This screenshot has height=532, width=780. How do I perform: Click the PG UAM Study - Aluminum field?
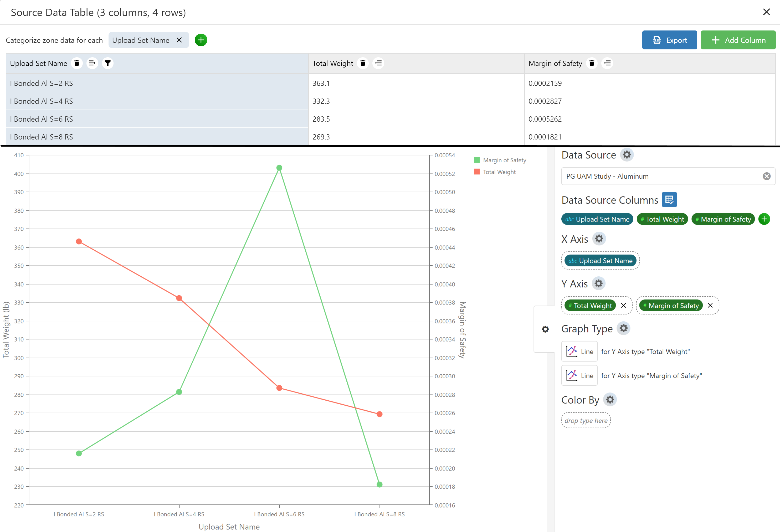(x=668, y=176)
